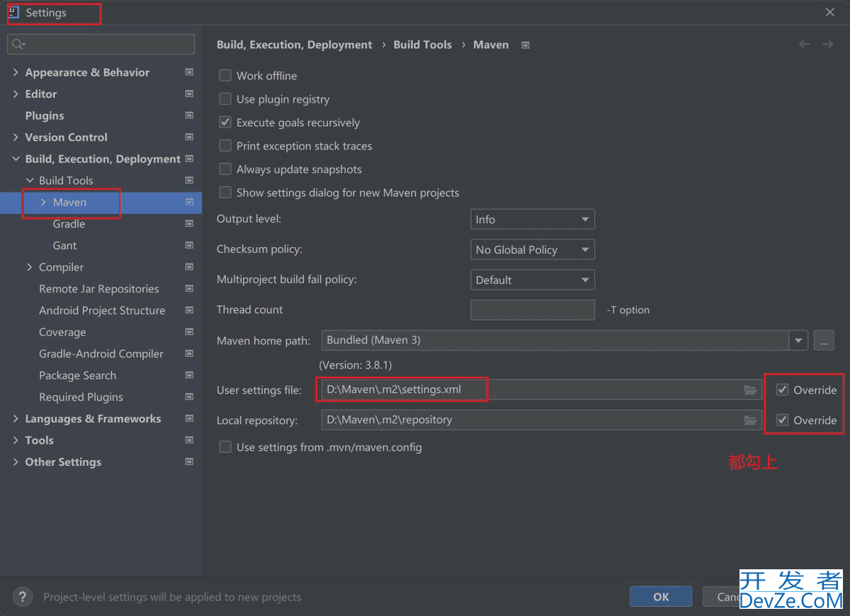Click the forward arrow in settings header

[827, 45]
